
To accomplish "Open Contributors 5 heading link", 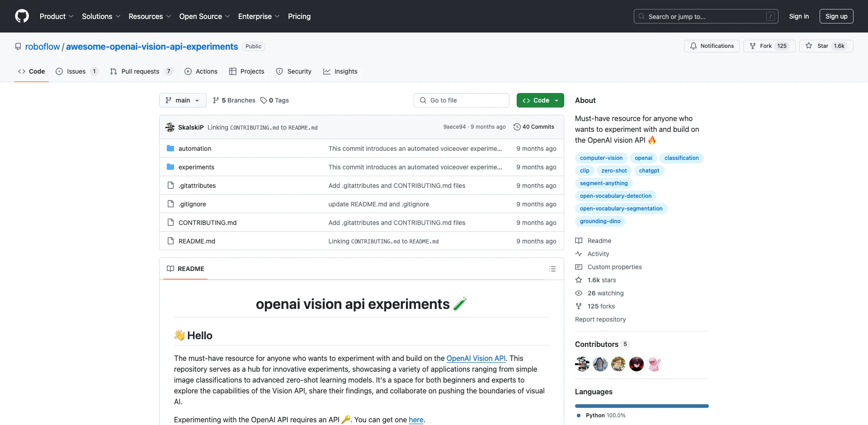I will [x=602, y=344].
